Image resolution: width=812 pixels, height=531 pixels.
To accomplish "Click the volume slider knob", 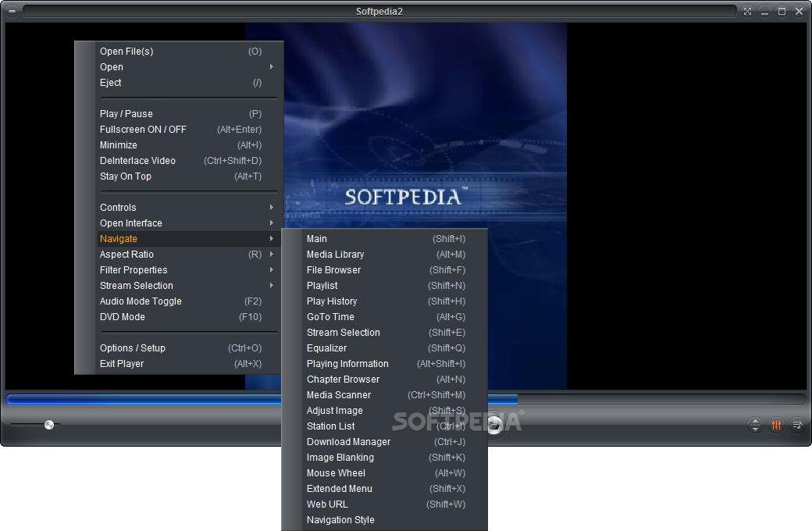I will tap(49, 425).
